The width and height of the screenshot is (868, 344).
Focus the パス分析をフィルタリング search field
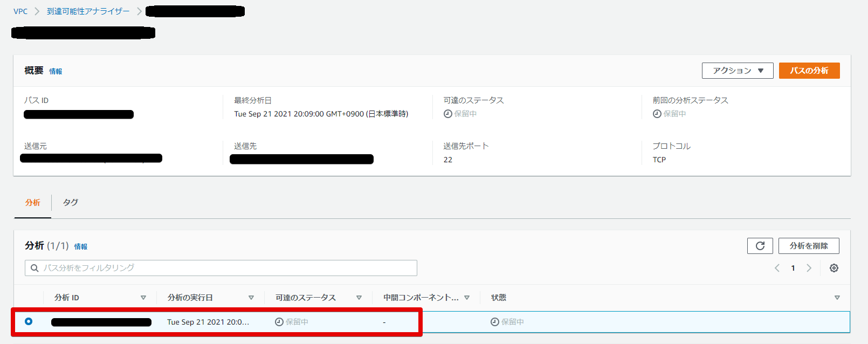221,268
